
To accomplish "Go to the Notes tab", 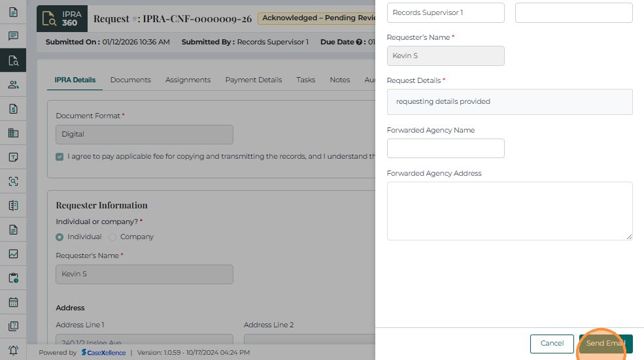I will (x=340, y=80).
